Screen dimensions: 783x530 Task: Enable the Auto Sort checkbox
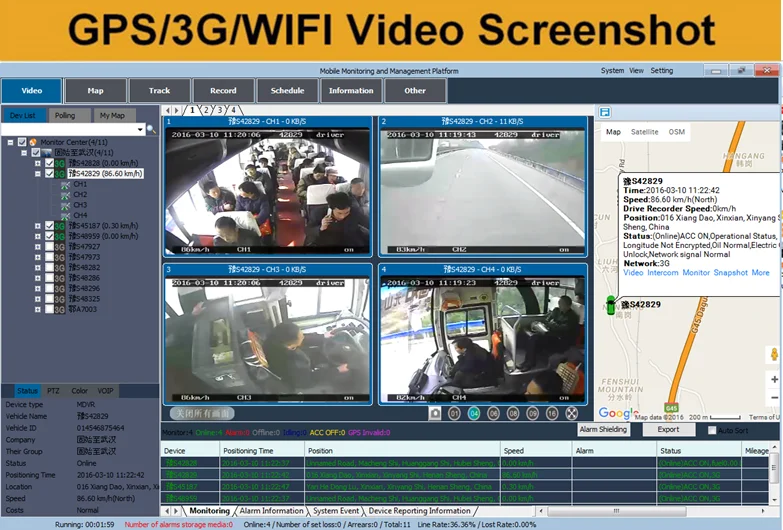coord(712,430)
